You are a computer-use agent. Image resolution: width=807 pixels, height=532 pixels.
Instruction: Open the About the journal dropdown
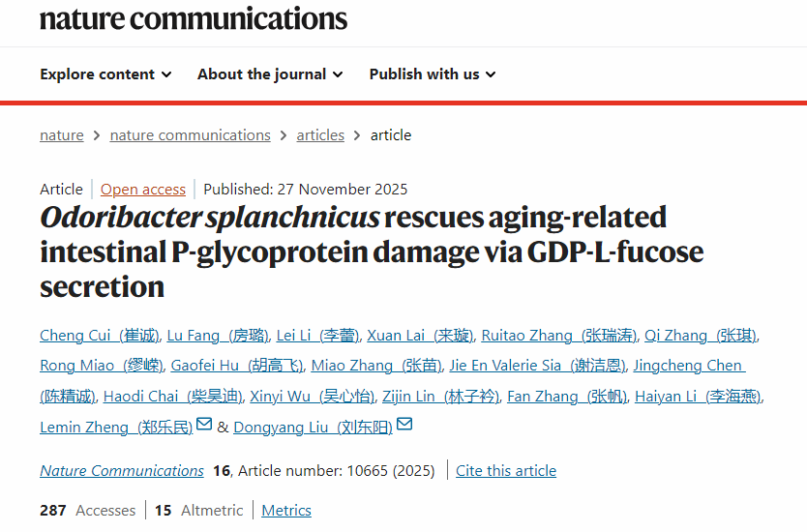click(x=269, y=74)
